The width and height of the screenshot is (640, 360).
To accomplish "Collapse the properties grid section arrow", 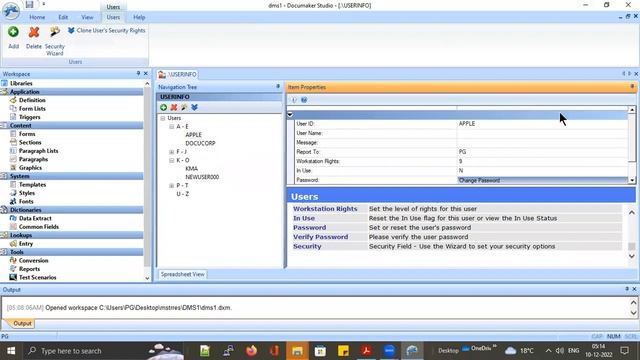I will tap(290, 115).
